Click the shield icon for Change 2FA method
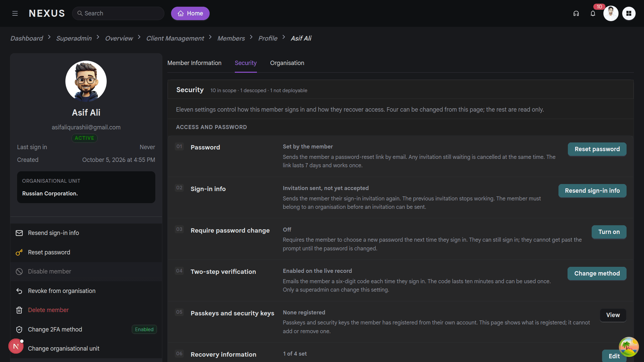 [19, 329]
